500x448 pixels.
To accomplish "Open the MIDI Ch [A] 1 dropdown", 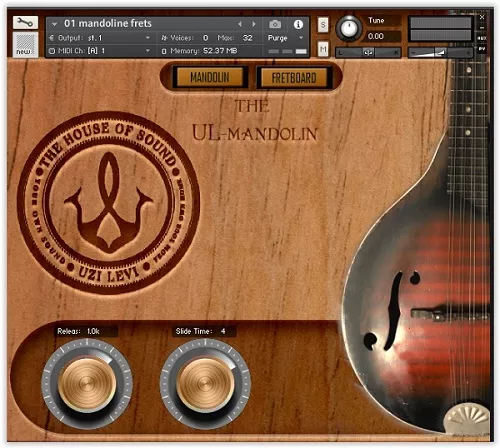I will pos(100,51).
